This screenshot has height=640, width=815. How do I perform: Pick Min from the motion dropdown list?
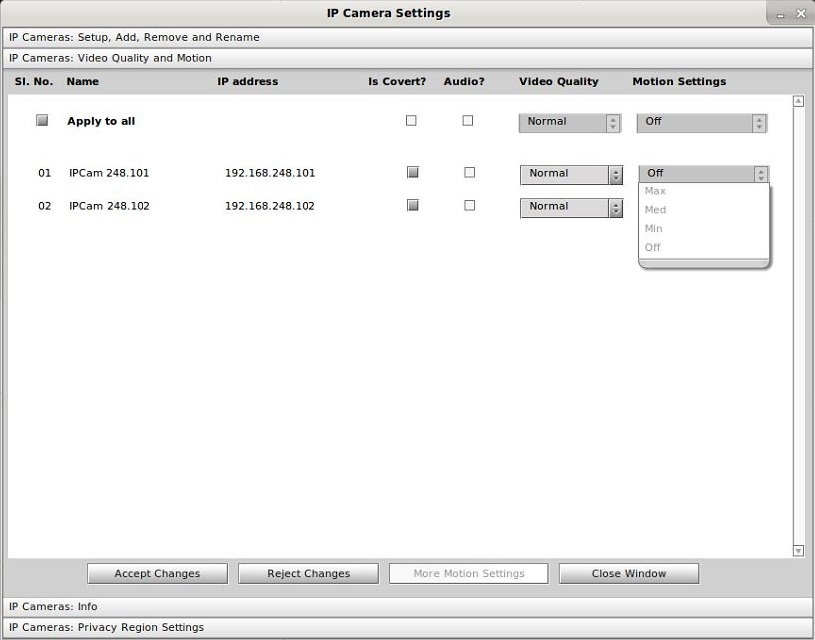coord(654,229)
